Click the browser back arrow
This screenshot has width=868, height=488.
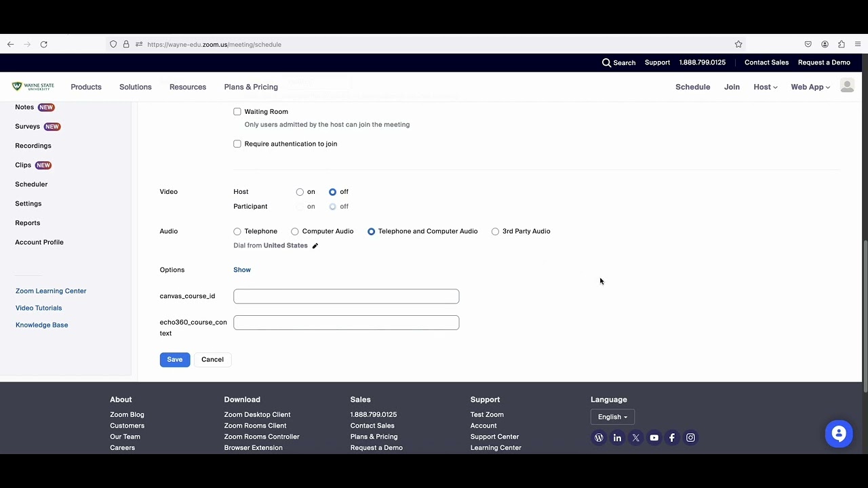(x=10, y=44)
